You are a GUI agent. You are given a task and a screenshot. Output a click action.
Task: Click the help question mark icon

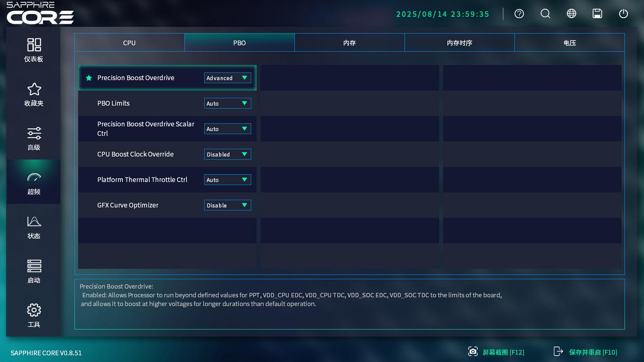pyautogui.click(x=519, y=14)
